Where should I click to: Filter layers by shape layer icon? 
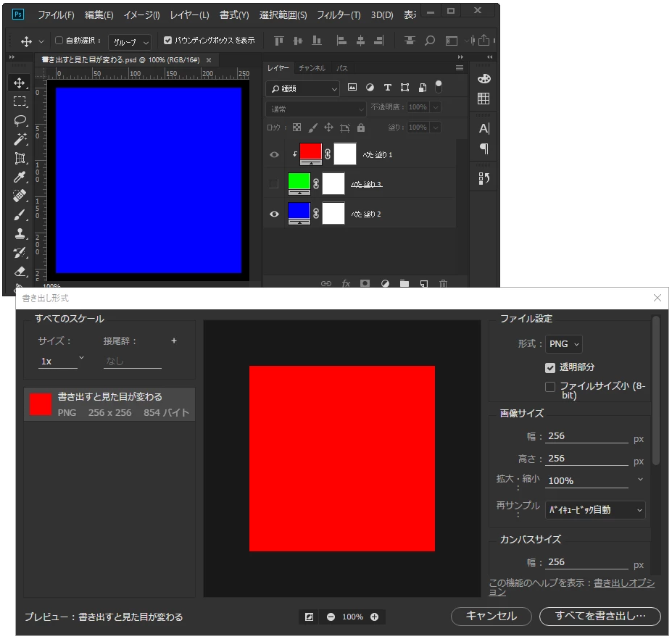(x=405, y=88)
